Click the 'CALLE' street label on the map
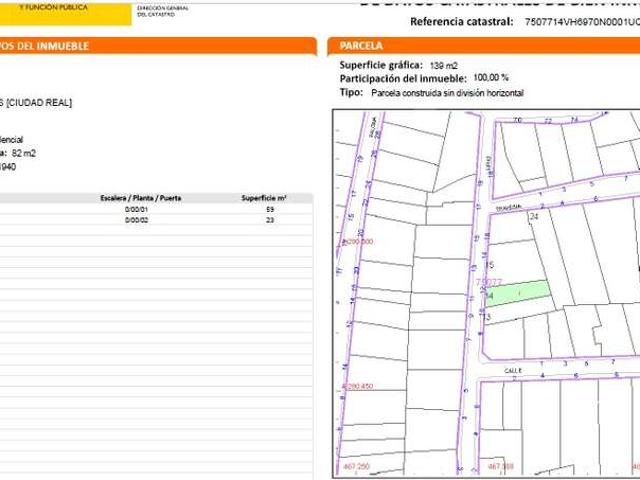The height and width of the screenshot is (480, 640). point(513,371)
